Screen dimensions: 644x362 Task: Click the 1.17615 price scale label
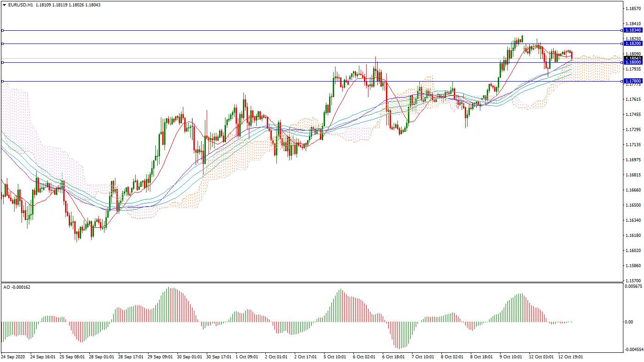coord(633,99)
